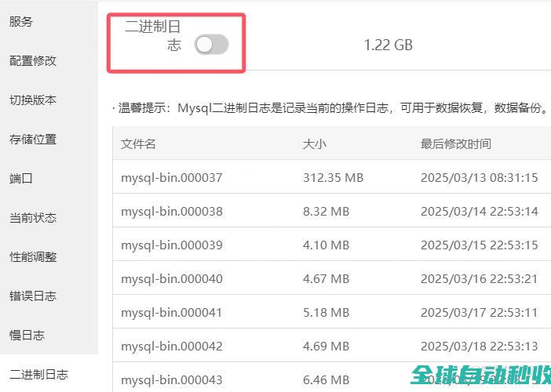Open the 服务 sidebar tab
The image size is (551, 392).
[21, 22]
